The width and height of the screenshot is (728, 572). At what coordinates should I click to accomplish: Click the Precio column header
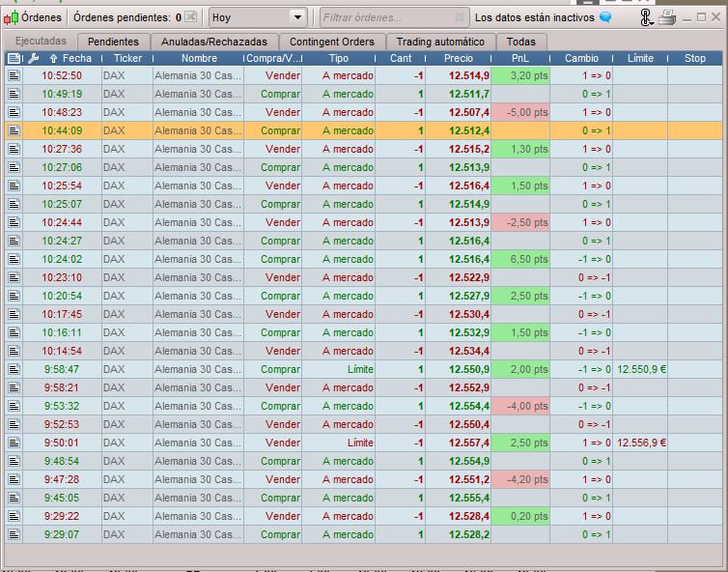pyautogui.click(x=459, y=58)
